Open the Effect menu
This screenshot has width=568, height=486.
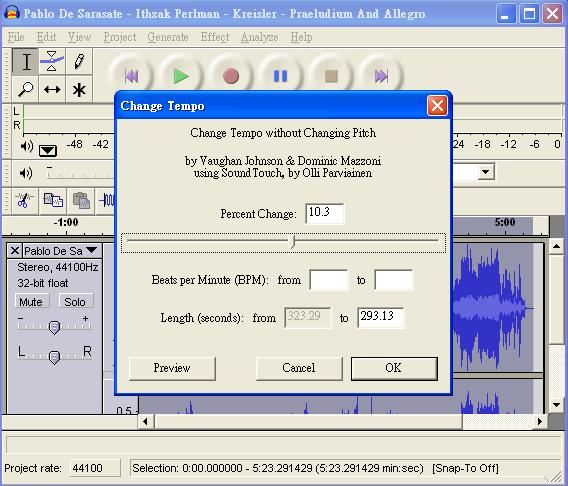215,37
